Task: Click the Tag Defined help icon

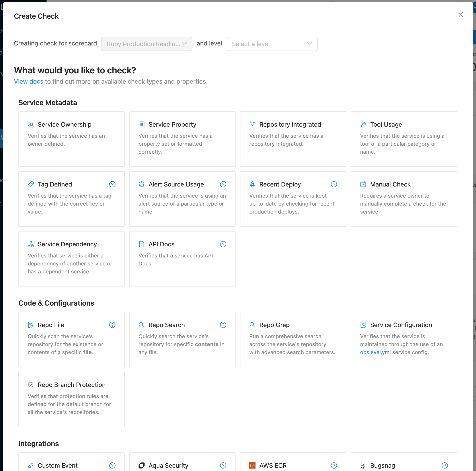Action: click(x=112, y=184)
